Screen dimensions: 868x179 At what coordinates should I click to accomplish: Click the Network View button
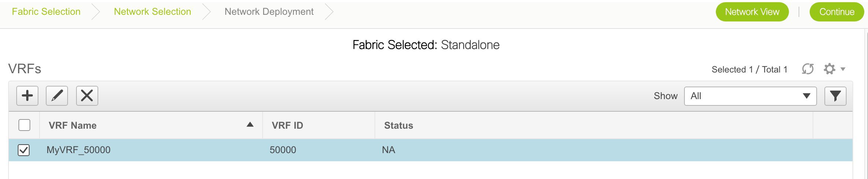752,12
